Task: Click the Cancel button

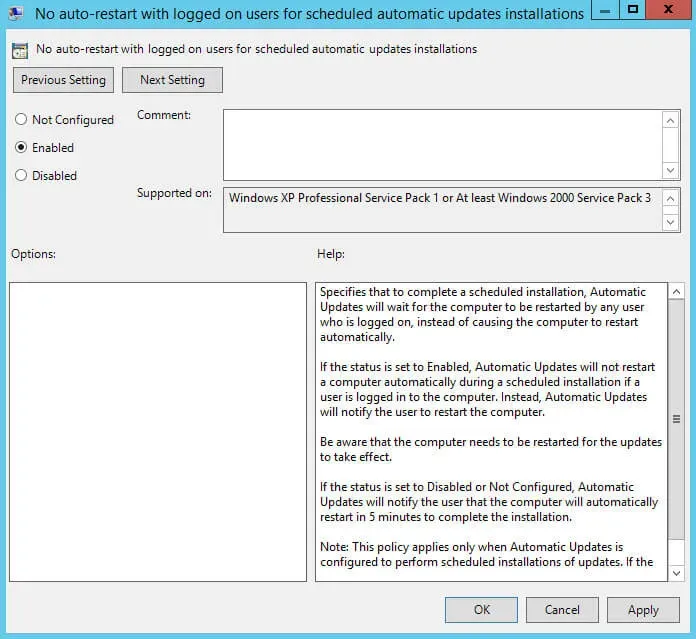Action: (562, 610)
